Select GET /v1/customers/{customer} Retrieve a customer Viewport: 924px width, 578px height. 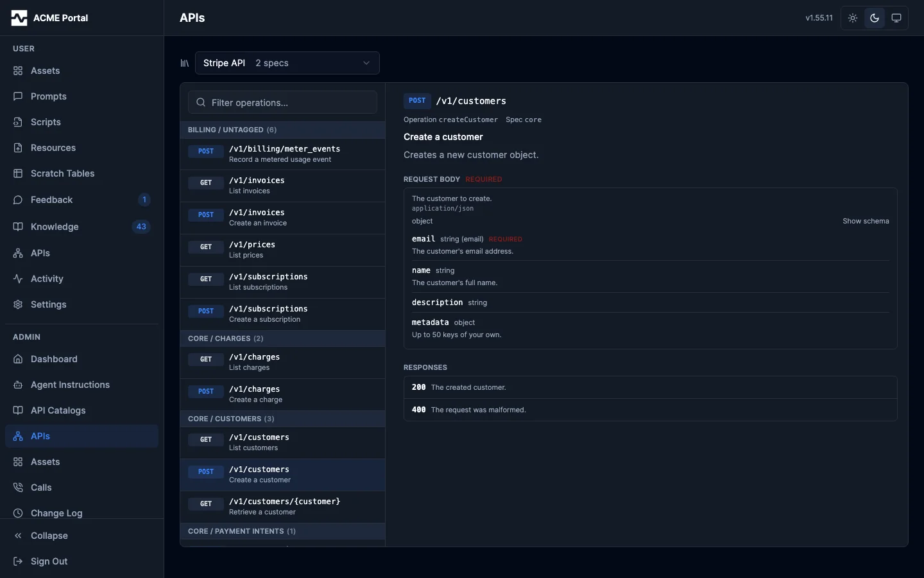[x=283, y=507]
